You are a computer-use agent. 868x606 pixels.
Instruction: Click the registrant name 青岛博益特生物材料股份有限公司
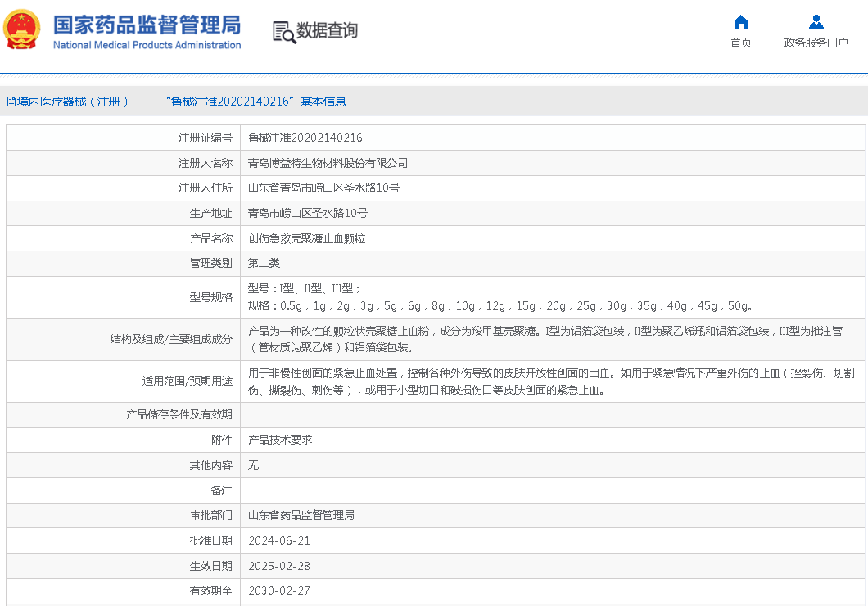[x=328, y=163]
